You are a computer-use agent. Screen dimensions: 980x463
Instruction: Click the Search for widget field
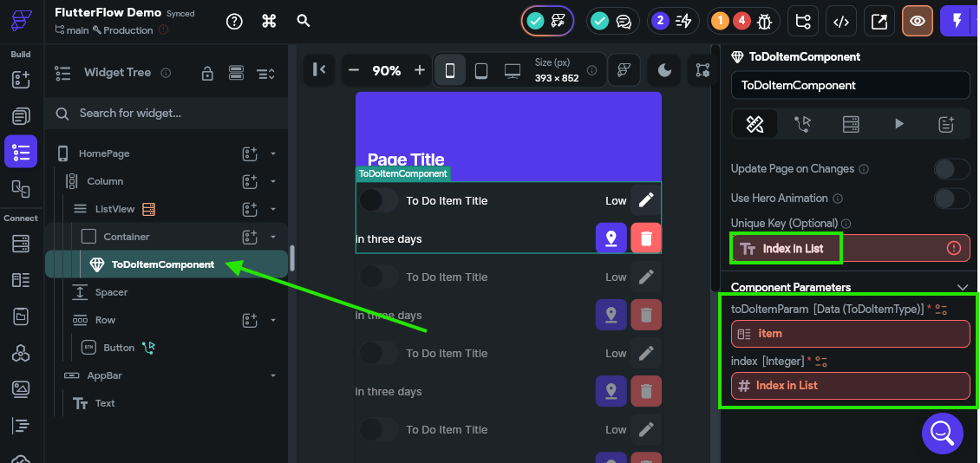[x=167, y=113]
